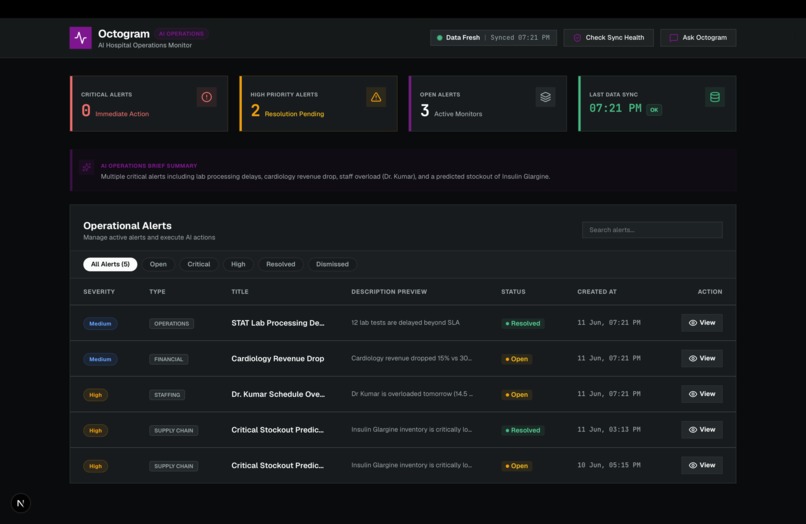Click the STAFFING type tag

[x=167, y=395]
